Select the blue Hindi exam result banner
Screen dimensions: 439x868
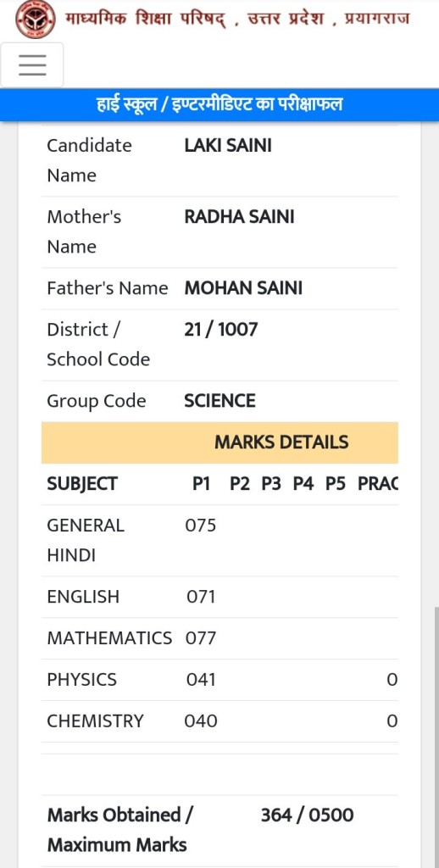pos(219,104)
